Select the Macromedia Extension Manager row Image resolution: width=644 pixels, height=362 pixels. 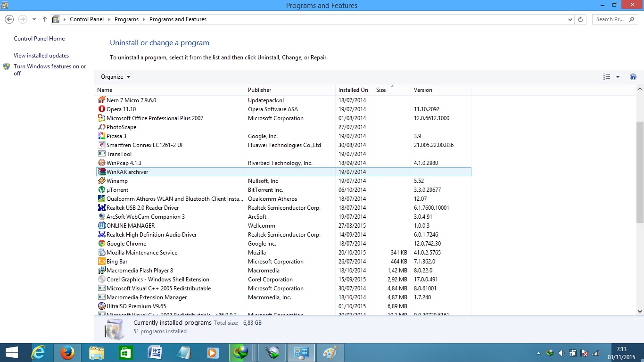click(284, 297)
